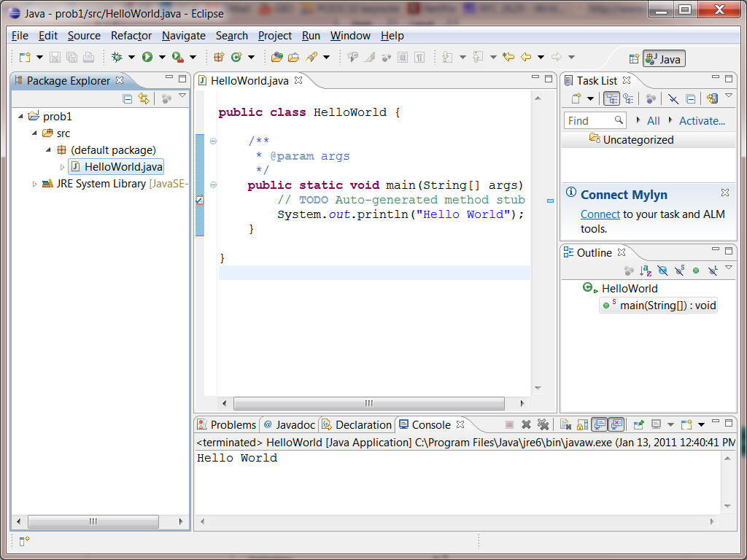Open the Run button dropdown arrow
The image size is (747, 560).
[x=162, y=57]
